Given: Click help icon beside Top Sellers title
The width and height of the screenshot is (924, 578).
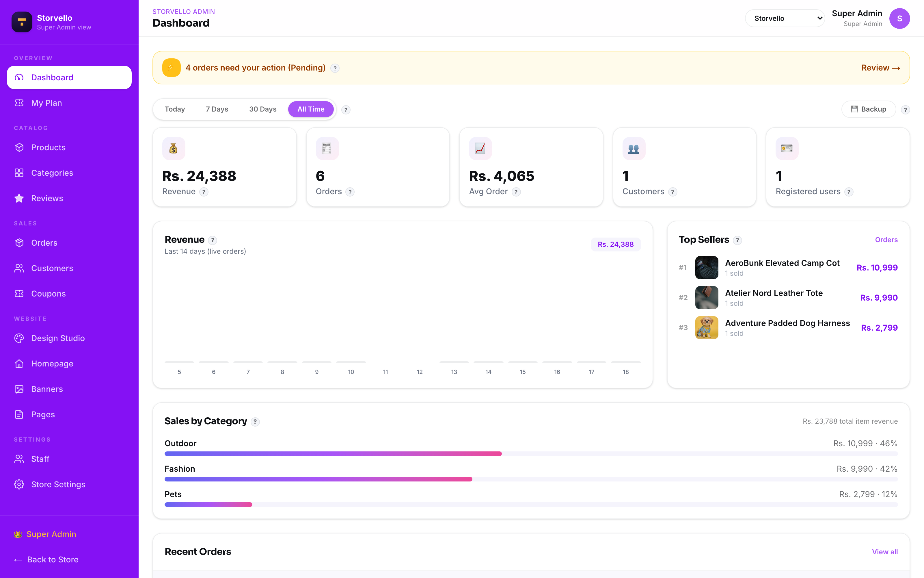Looking at the screenshot, I should [737, 240].
